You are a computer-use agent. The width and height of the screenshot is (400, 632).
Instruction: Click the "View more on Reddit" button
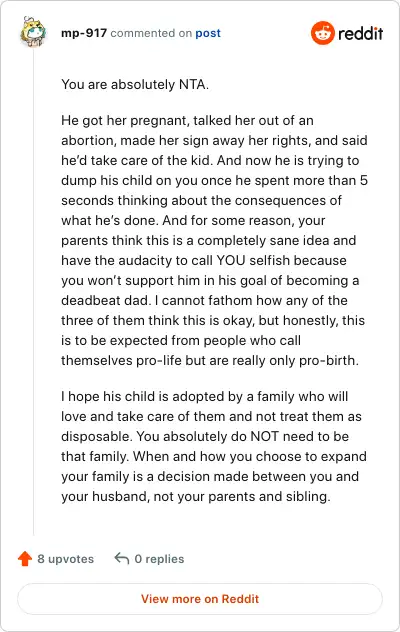200,599
